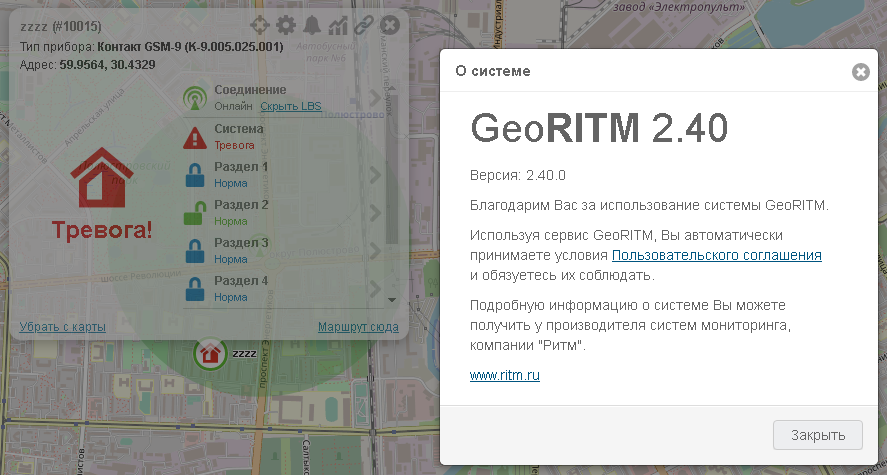887x475 pixels.
Task: Open device settings gear icon
Action: click(x=286, y=25)
